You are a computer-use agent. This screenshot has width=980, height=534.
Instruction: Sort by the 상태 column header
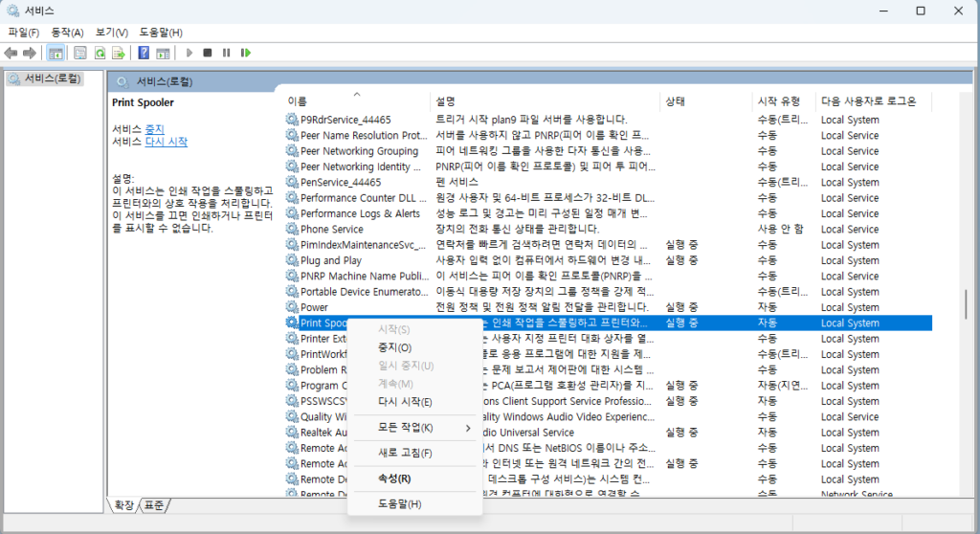click(x=705, y=100)
